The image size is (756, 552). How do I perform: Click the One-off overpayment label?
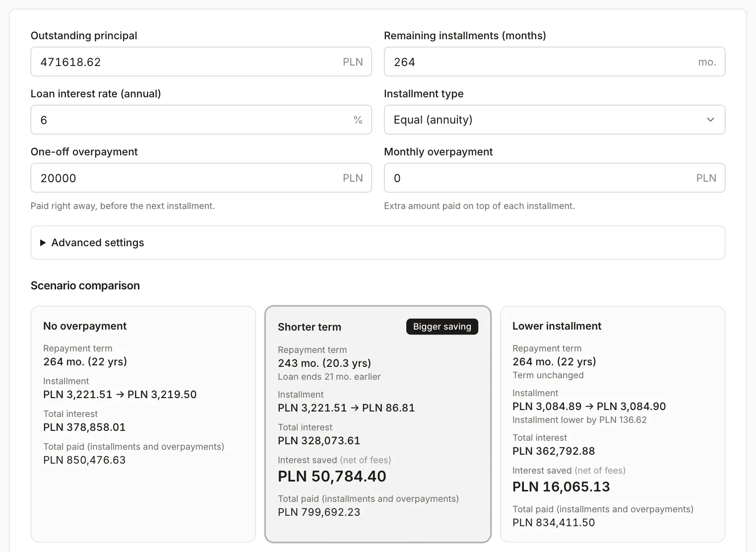pos(84,152)
